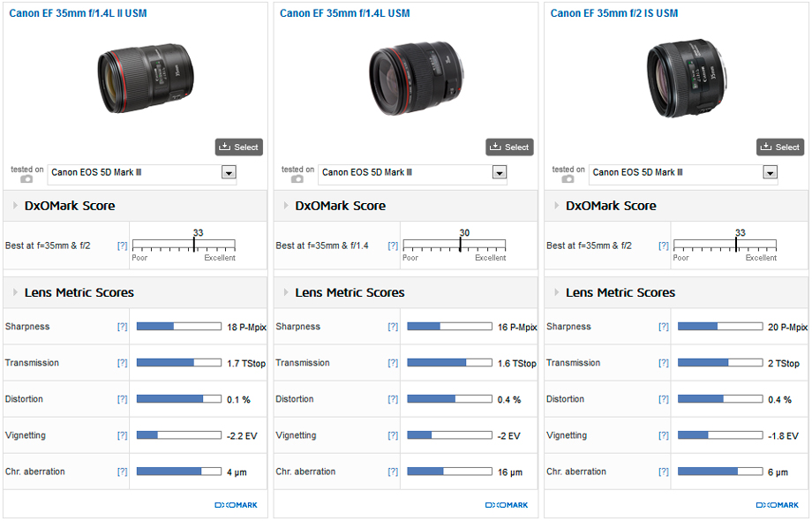Collapse Lens Metric Scores for the middle lens
The image size is (812, 521).
(x=286, y=292)
